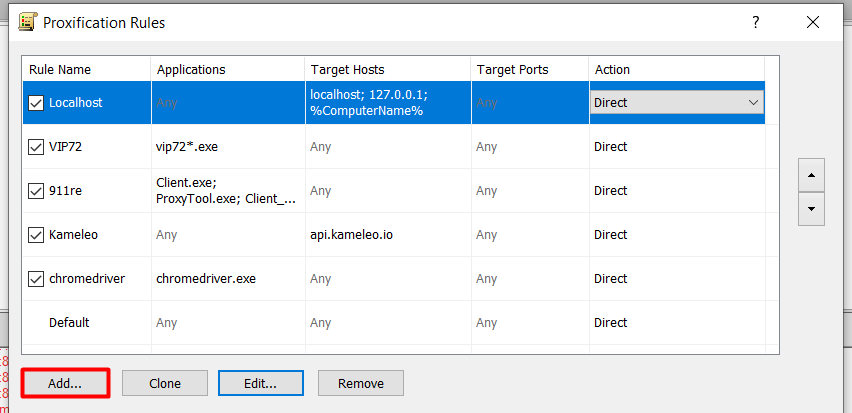Screen dimensions: 852x413
Task: Click the Remove button
Action: 360,383
